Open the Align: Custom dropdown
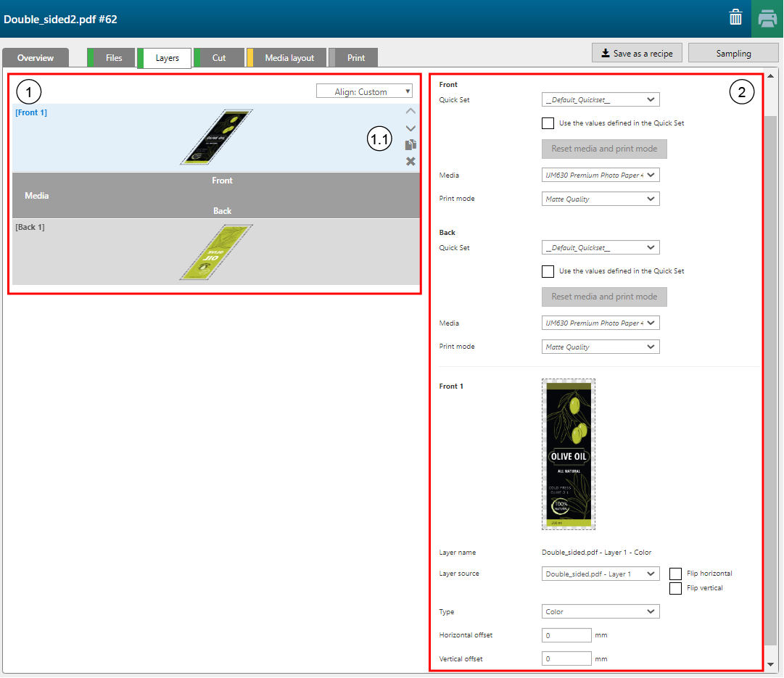Viewport: 784px width, 678px height. (364, 92)
